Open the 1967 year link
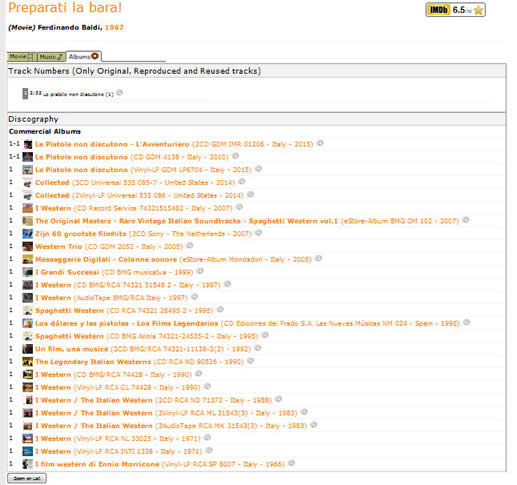Screen dimensions: 517x485 tap(114, 28)
